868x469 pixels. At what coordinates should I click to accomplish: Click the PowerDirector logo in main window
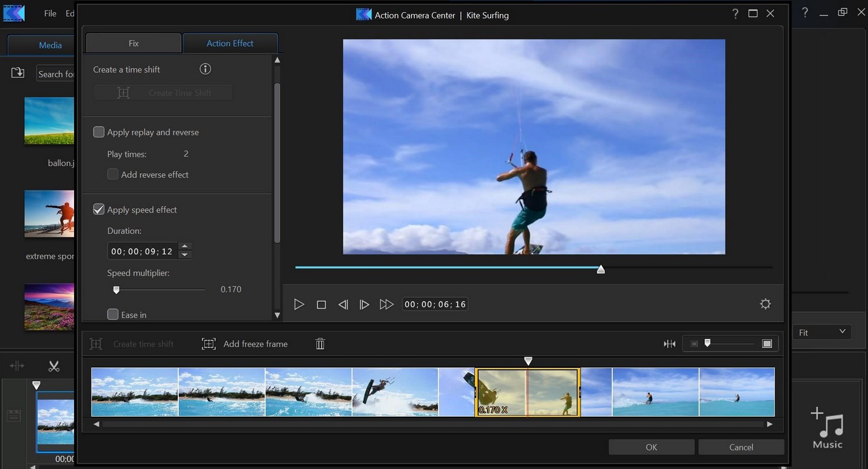pyautogui.click(x=13, y=13)
